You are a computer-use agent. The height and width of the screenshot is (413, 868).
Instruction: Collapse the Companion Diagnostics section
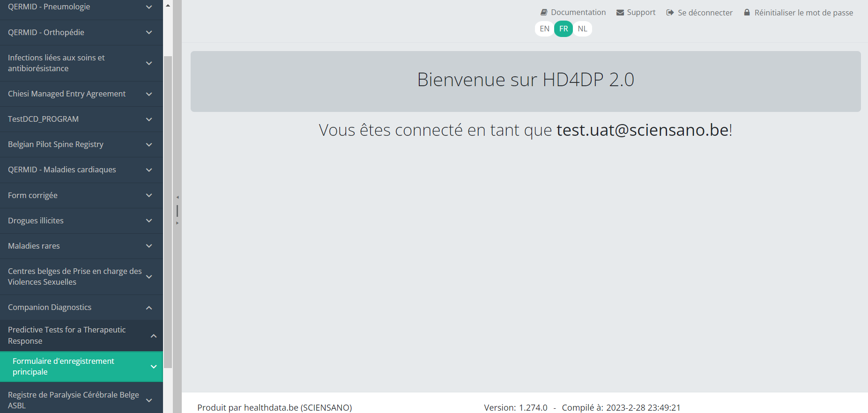(149, 308)
